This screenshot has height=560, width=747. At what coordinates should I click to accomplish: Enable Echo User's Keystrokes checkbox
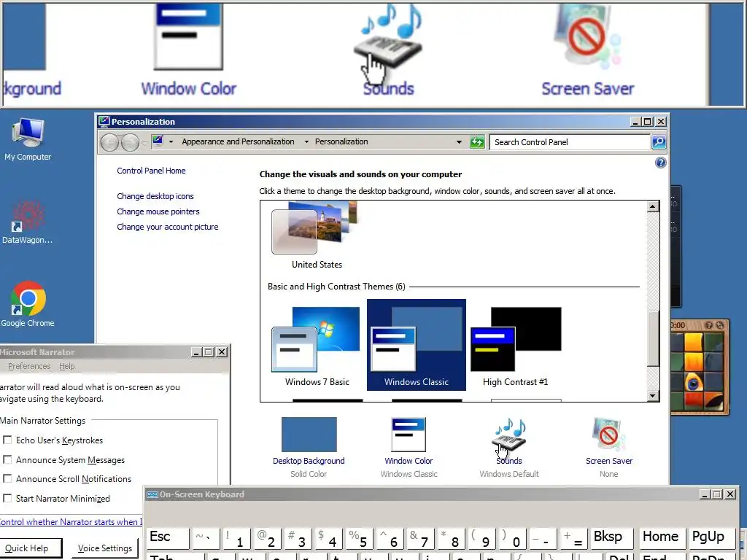[7, 440]
